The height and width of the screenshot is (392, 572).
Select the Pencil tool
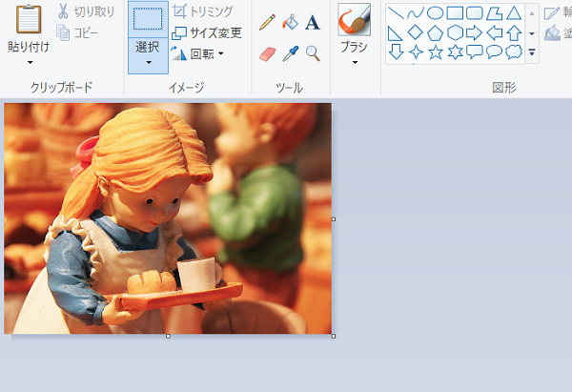267,22
